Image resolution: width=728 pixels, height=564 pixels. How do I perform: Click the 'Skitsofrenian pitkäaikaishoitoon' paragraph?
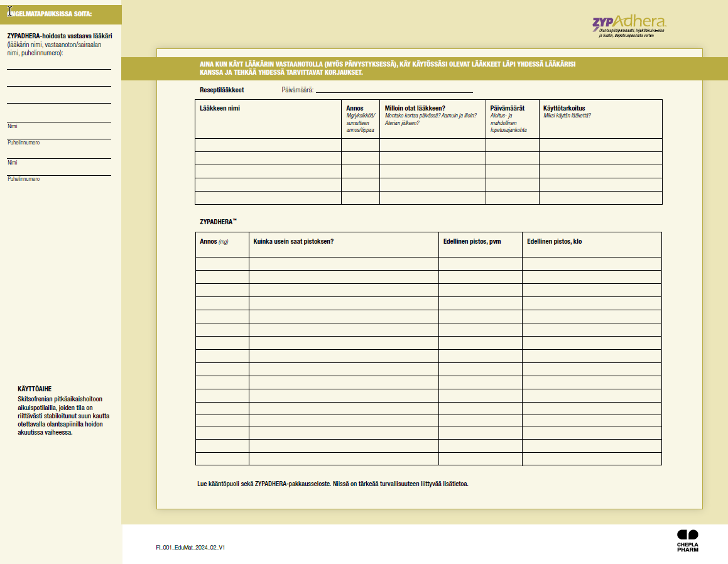click(x=63, y=415)
